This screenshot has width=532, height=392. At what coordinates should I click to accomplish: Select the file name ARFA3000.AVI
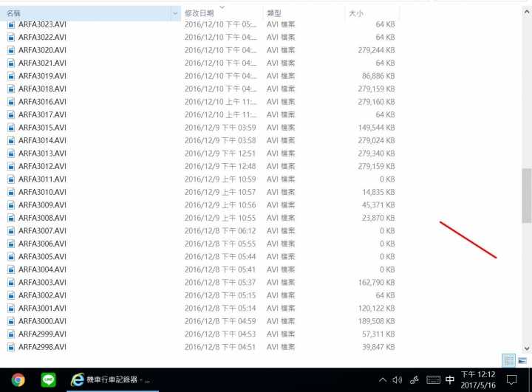[42, 321]
